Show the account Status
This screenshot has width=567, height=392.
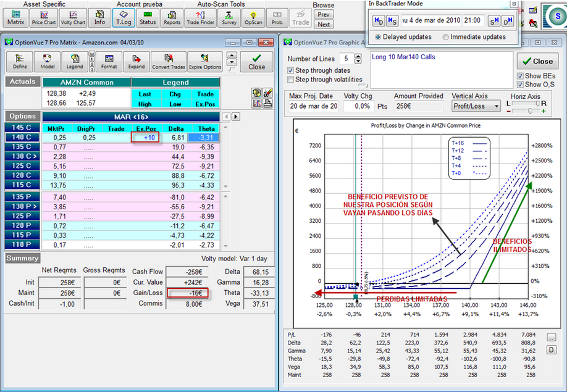coord(148,17)
